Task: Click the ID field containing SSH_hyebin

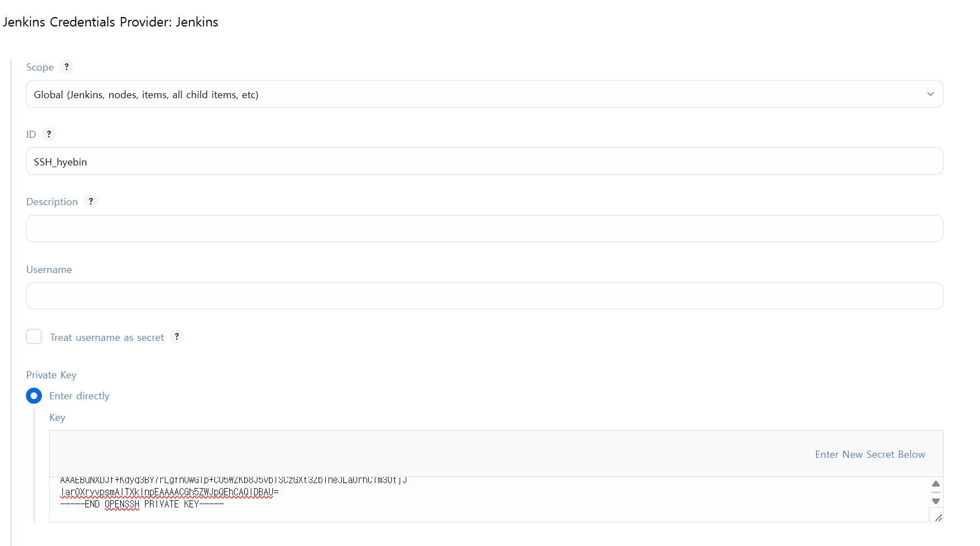Action: 484,161
